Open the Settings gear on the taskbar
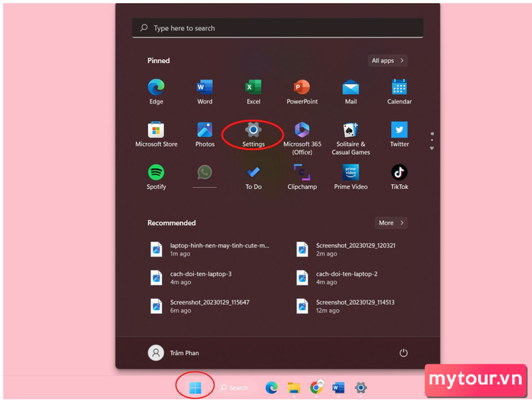 click(361, 387)
